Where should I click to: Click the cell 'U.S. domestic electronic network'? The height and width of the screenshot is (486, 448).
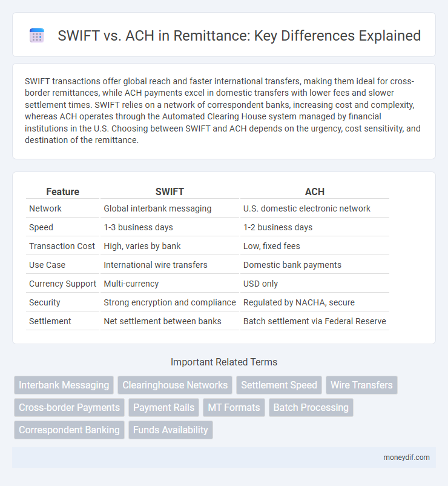[x=307, y=208]
